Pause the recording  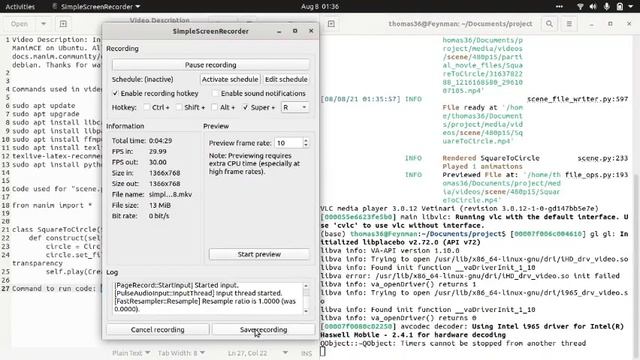point(211,65)
